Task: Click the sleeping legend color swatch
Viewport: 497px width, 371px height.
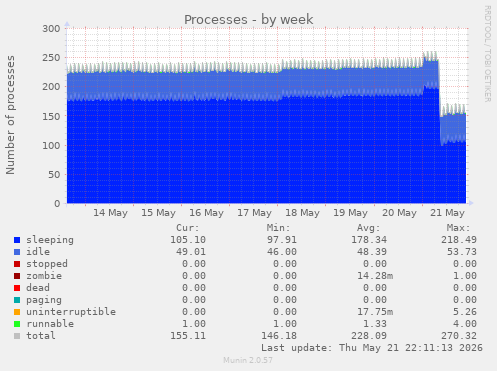Action: [x=17, y=240]
